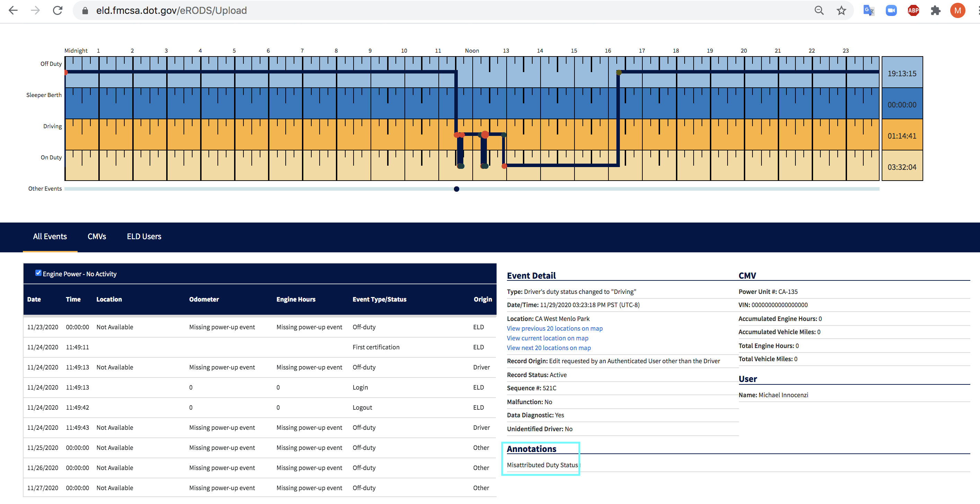Sort by the Odometer column header
Screen dimensions: 980x504
[x=204, y=299]
